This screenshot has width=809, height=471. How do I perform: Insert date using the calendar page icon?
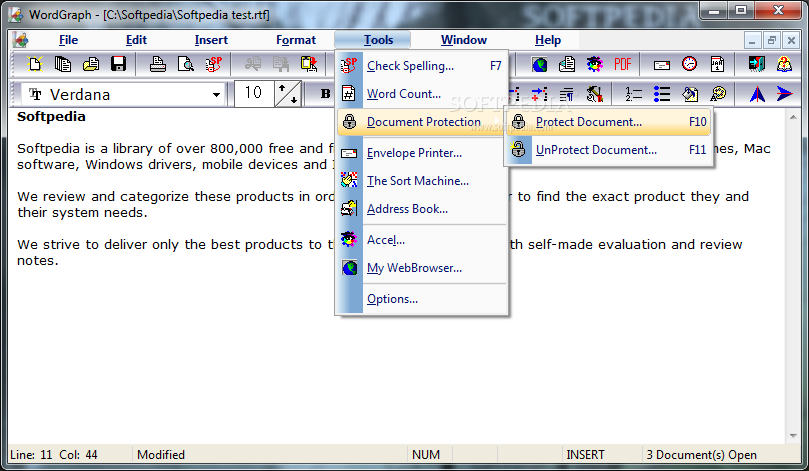pos(717,64)
